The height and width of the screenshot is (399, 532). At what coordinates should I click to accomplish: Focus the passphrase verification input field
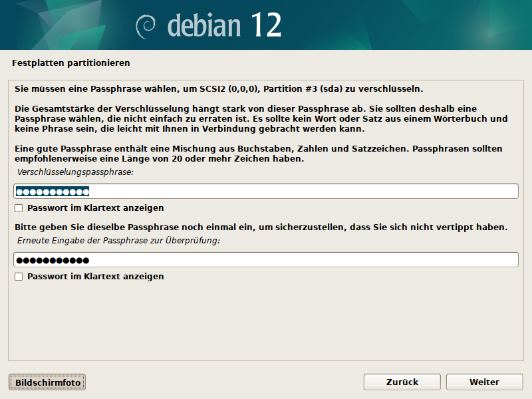299,260
